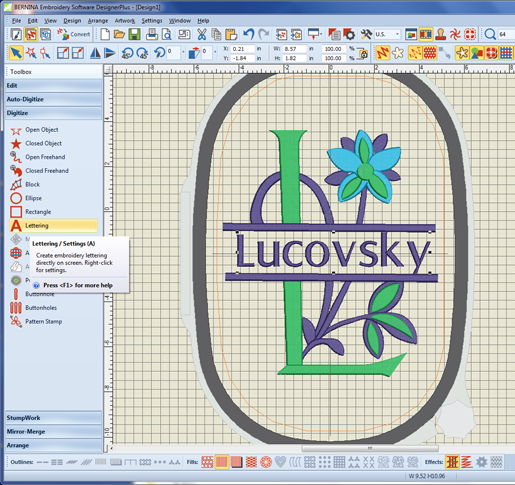
Task: Toggle the Show Needle Points icon
Action: [x=414, y=53]
